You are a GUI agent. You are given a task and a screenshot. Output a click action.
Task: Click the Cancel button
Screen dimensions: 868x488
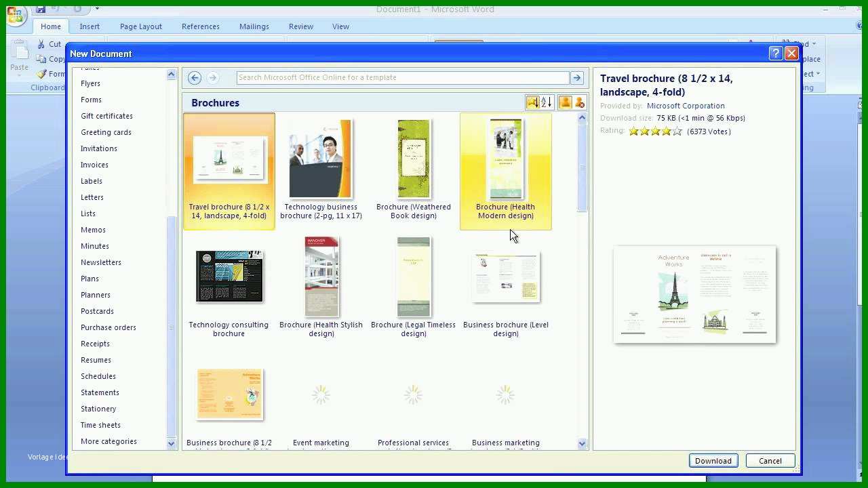tap(770, 461)
